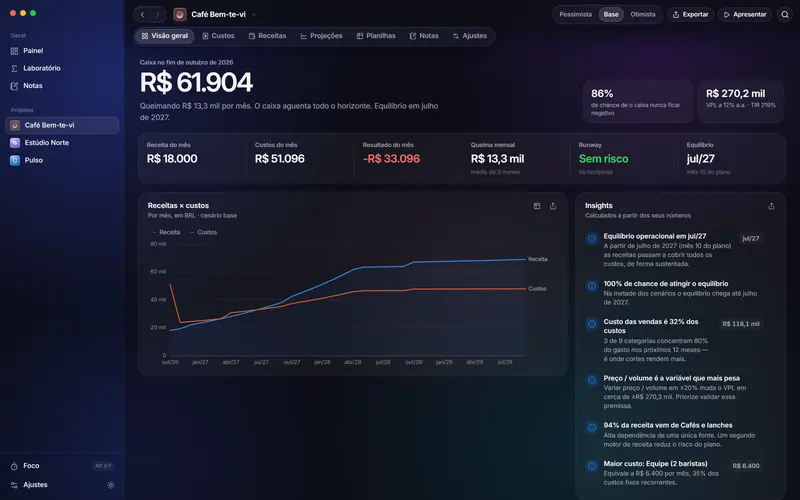Select the Pulso project
The width and height of the screenshot is (800, 500).
coord(62,160)
